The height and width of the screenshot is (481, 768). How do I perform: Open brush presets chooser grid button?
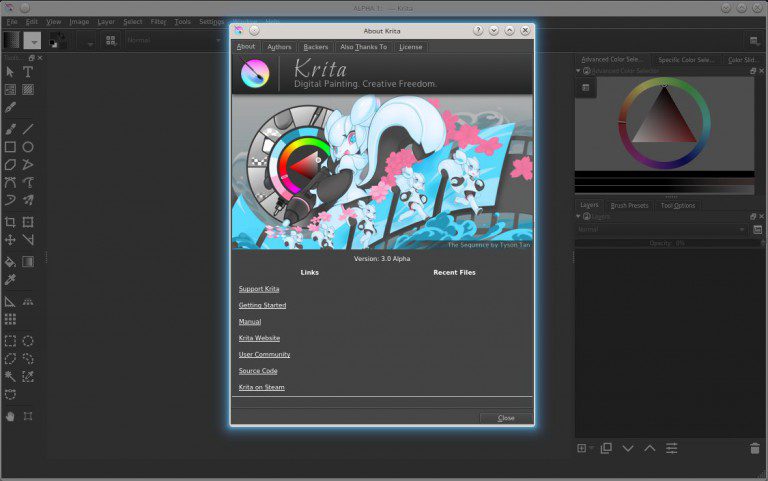tap(111, 41)
